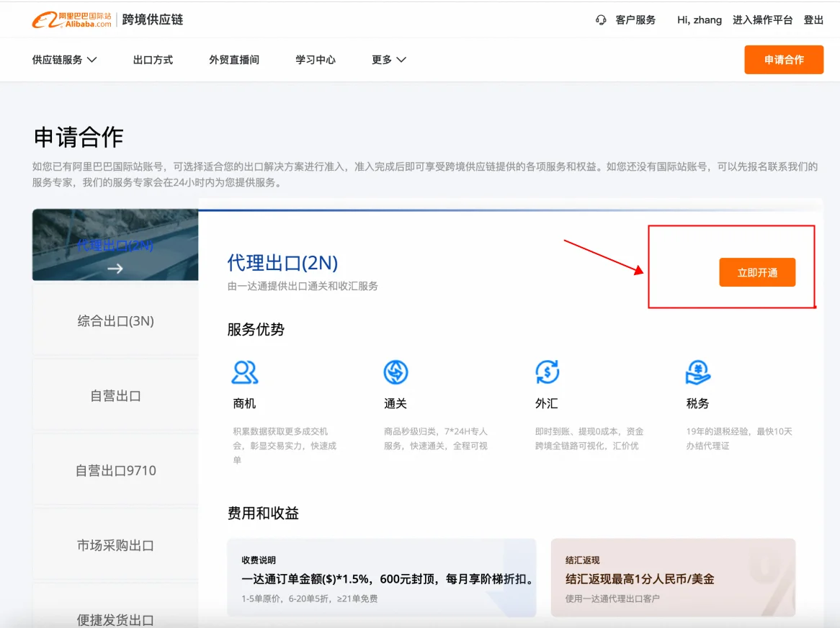Open 客户服务 link
840x628 pixels.
point(635,20)
